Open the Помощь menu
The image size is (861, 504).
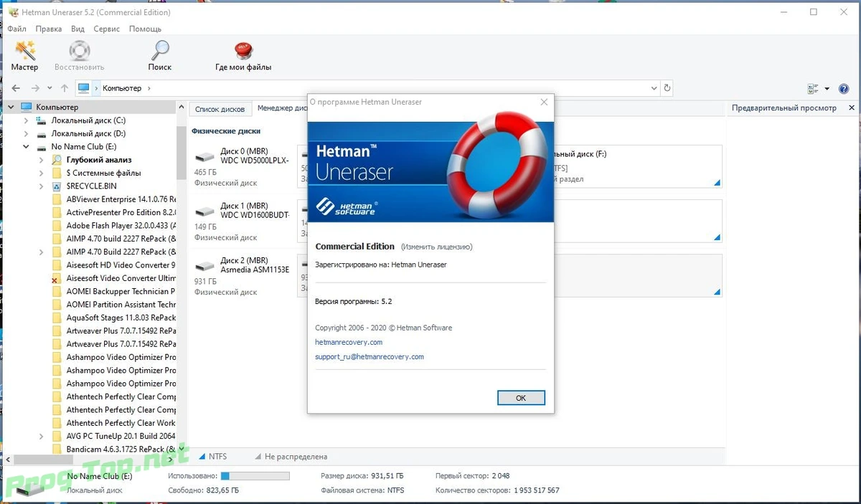(x=145, y=29)
